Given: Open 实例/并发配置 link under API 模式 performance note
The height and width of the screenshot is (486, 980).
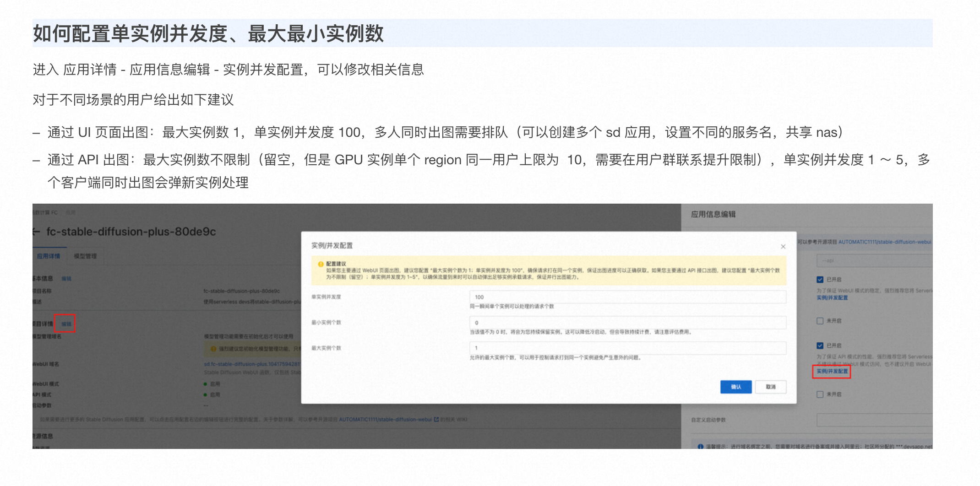Looking at the screenshot, I should click(832, 372).
